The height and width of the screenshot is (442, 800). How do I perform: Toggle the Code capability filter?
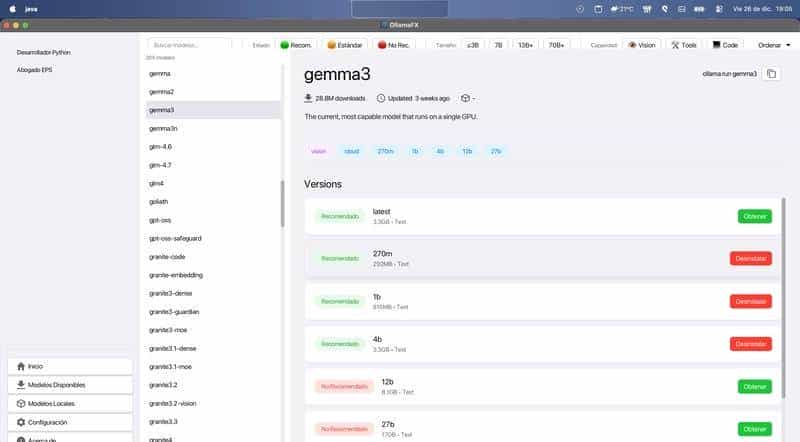[x=725, y=45]
